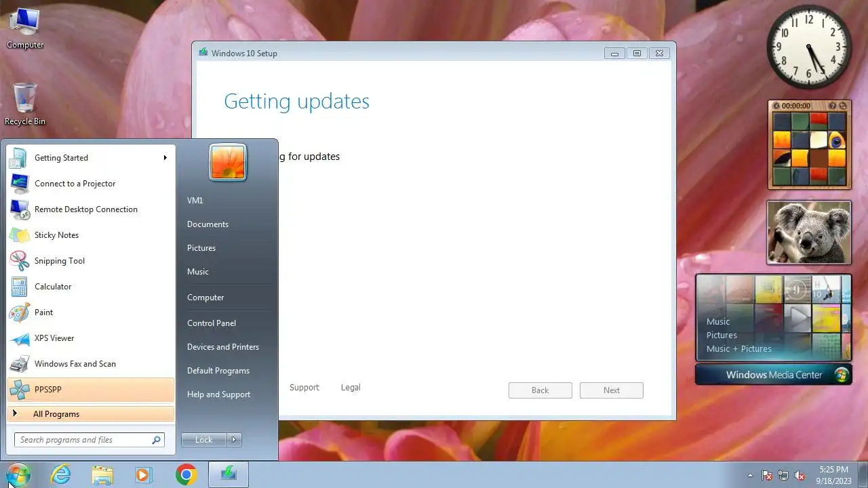The width and height of the screenshot is (868, 488).
Task: Minimize the Windows 10 Setup window
Action: pyautogui.click(x=614, y=54)
